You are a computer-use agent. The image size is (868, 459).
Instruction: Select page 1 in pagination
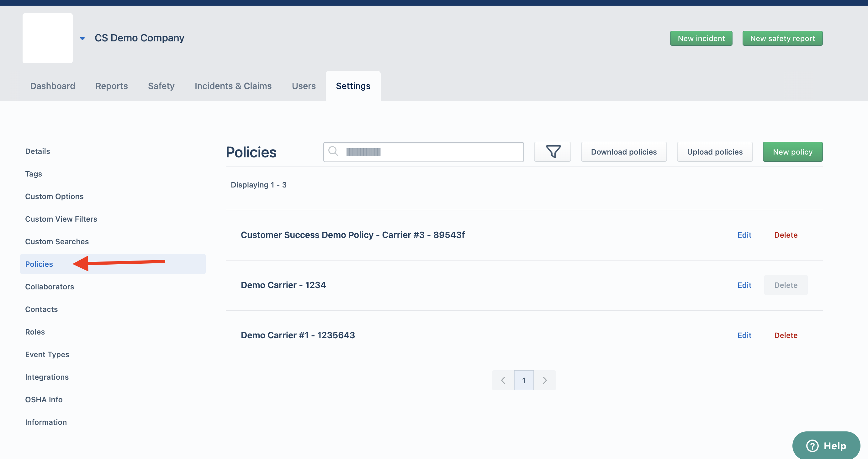524,380
